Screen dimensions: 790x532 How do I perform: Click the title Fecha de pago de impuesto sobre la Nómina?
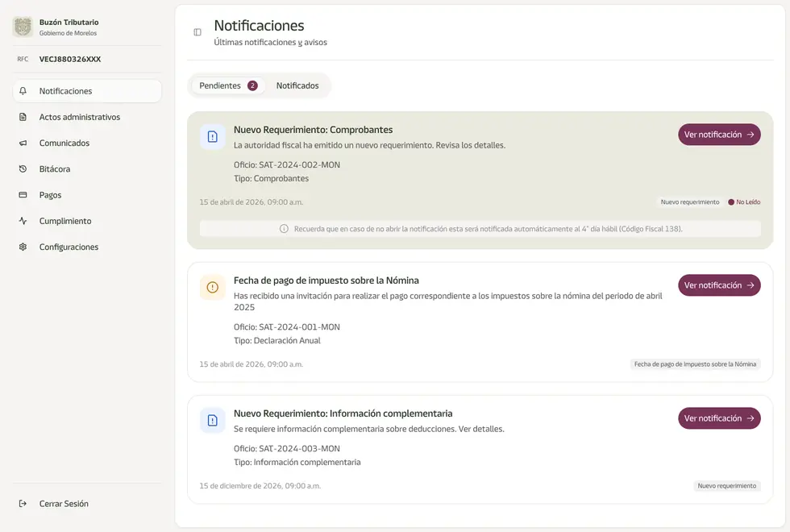click(x=326, y=281)
